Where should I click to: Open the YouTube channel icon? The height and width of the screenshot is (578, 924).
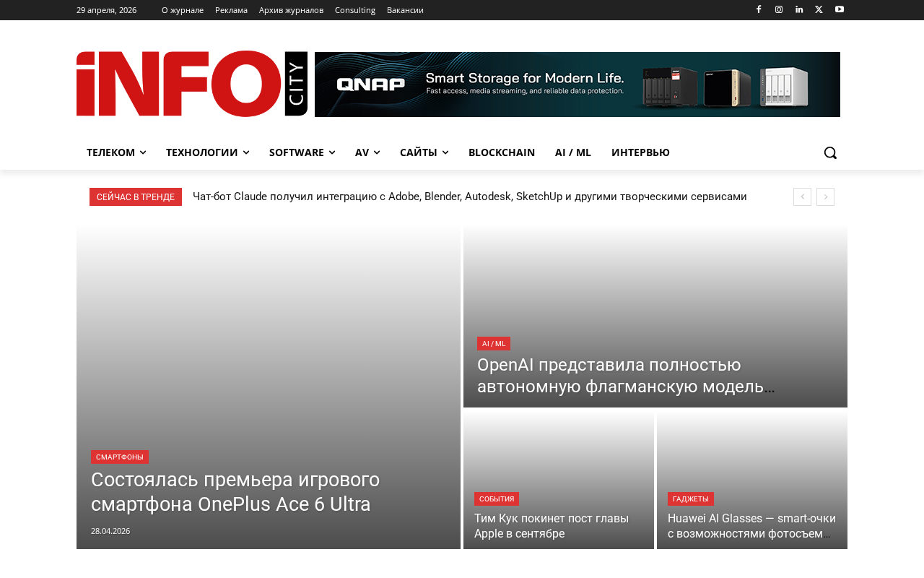840,9
